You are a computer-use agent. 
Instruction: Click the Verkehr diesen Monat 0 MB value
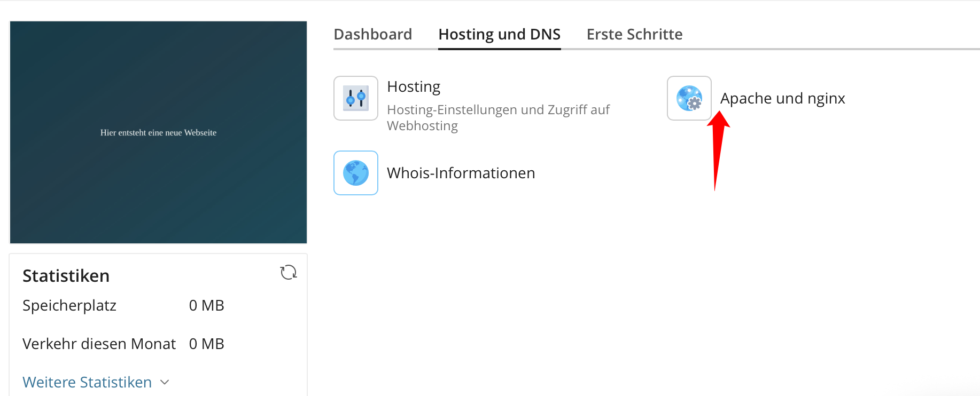(206, 344)
